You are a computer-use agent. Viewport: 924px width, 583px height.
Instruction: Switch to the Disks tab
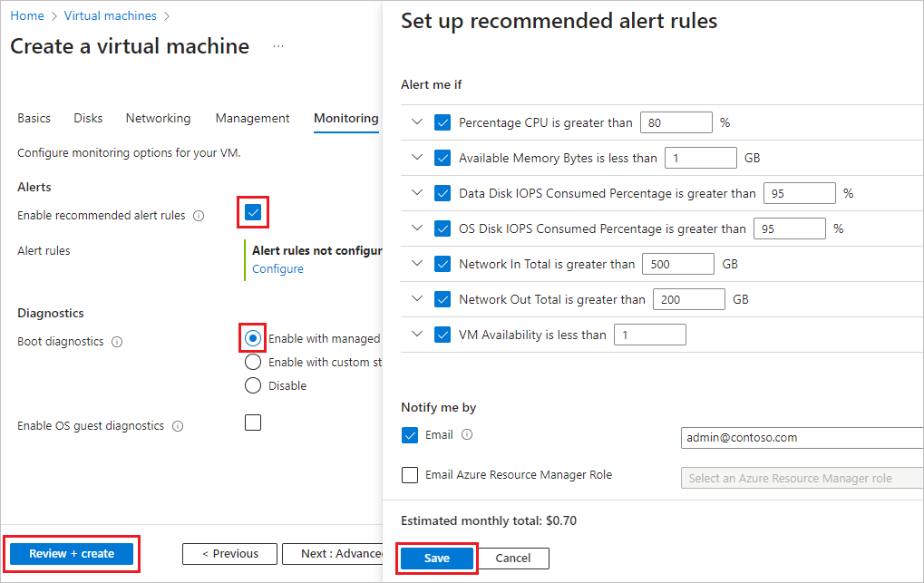point(87,118)
